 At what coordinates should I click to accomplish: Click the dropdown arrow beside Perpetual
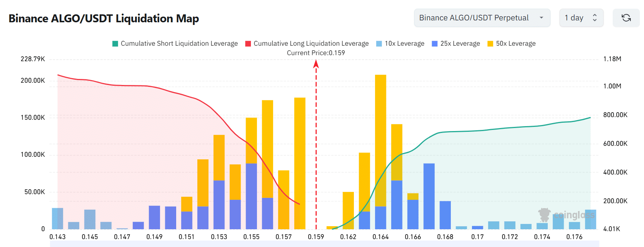[x=541, y=18]
